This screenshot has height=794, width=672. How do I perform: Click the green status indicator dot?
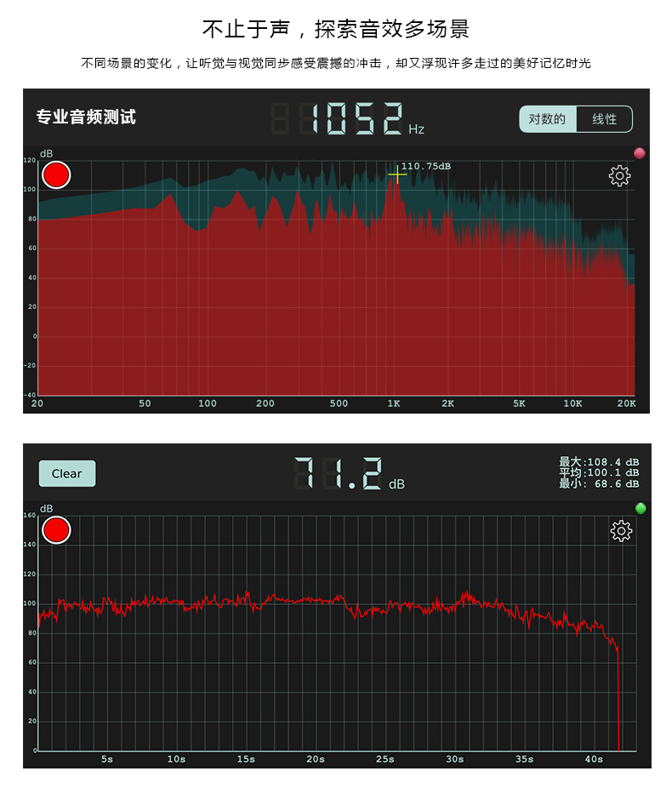pos(641,508)
